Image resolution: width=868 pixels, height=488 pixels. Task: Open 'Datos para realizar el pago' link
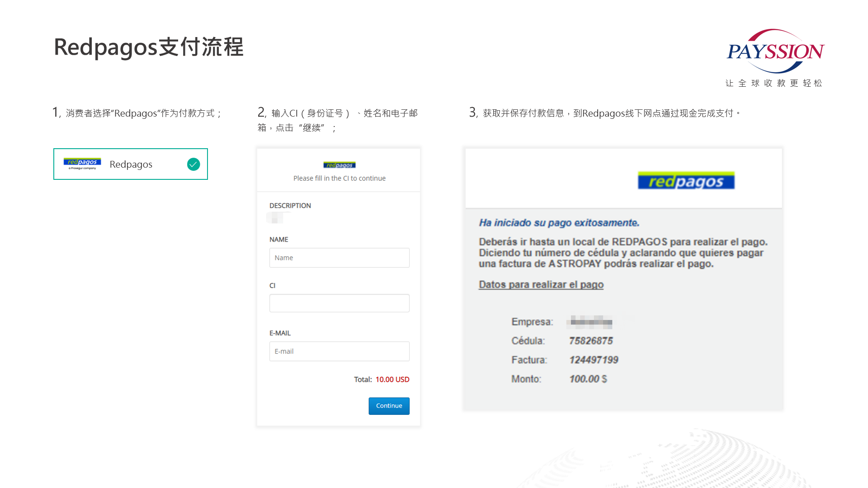pos(541,285)
